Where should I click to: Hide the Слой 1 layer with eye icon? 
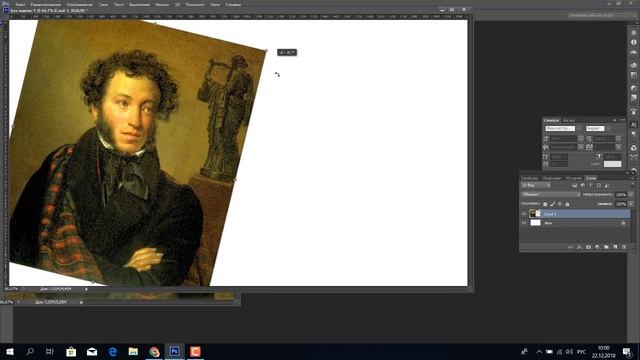click(524, 214)
